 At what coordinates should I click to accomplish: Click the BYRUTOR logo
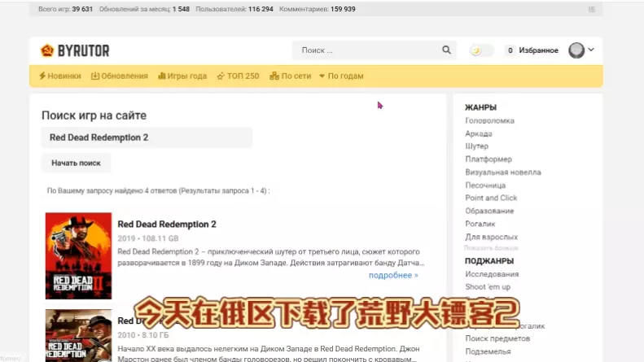pos(75,50)
